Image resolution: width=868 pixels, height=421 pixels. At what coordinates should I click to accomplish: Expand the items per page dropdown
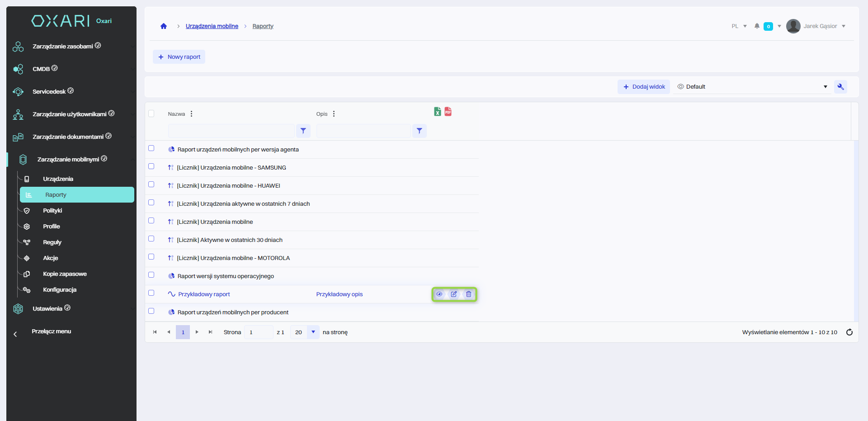pos(313,332)
